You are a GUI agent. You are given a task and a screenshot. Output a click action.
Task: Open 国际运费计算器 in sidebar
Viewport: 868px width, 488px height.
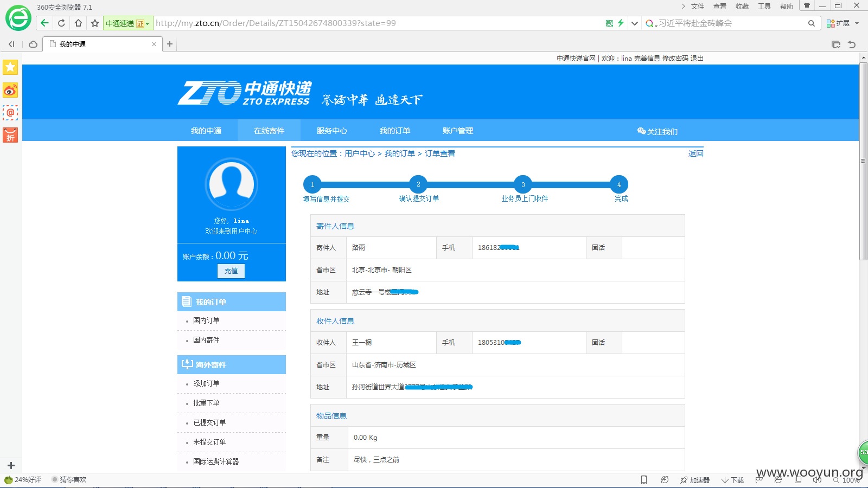pyautogui.click(x=216, y=461)
